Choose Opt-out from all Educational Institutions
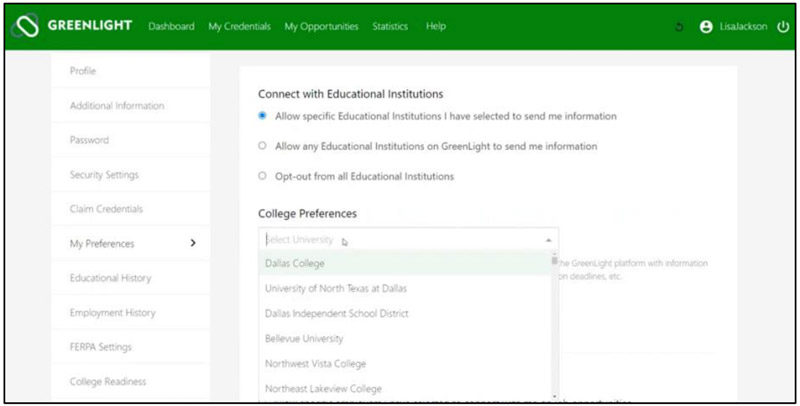The height and width of the screenshot is (406, 800). (x=262, y=176)
